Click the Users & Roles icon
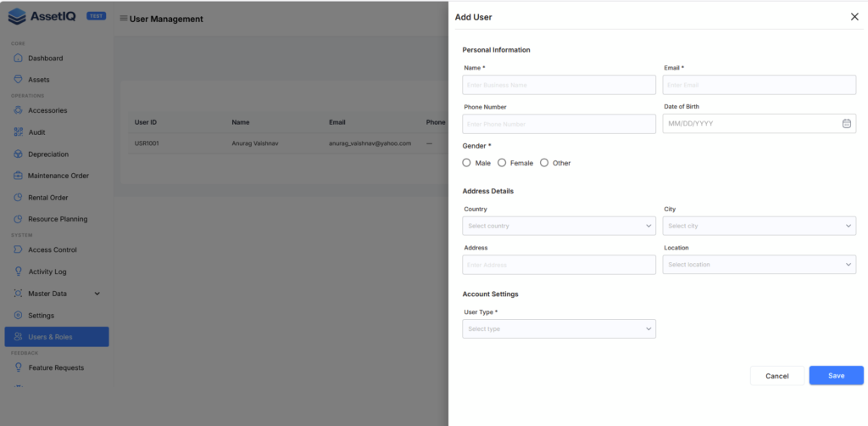 click(18, 337)
